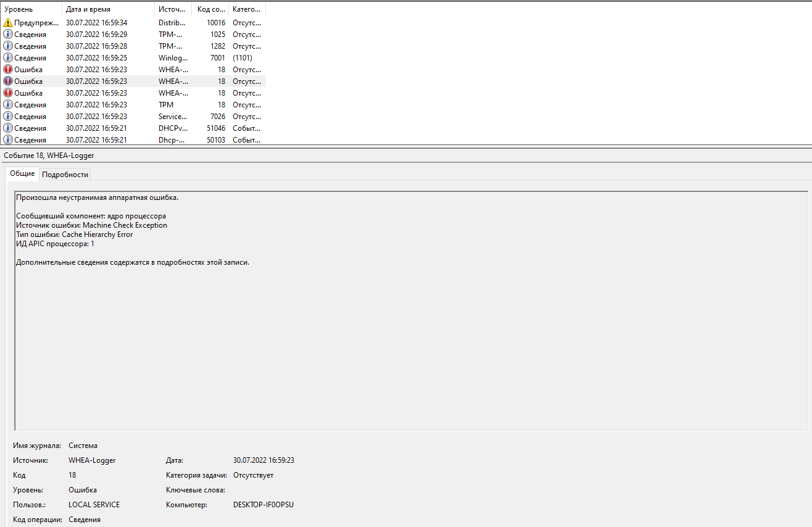Image resolution: width=812 pixels, height=527 pixels.
Task: Click the info icon of DHCPv event 51046
Action: click(x=8, y=128)
